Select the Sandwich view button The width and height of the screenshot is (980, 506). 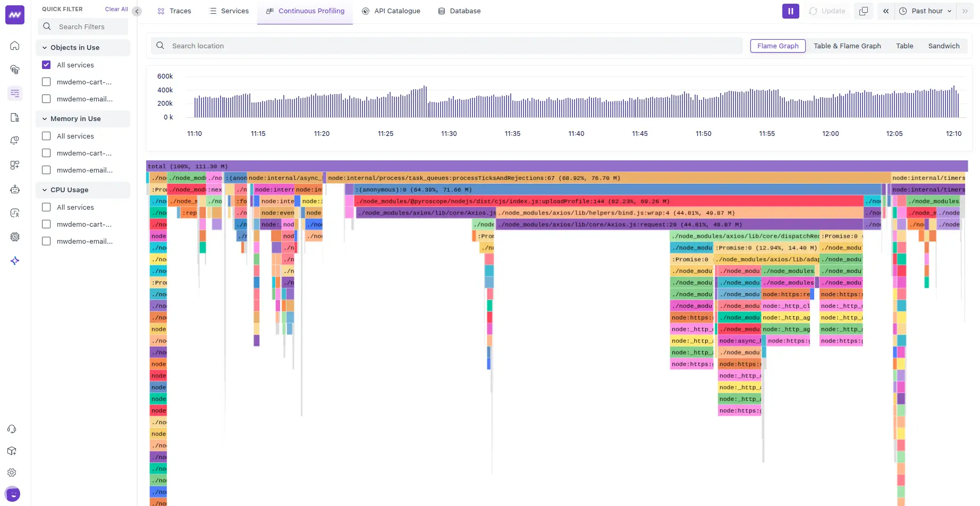click(x=944, y=46)
